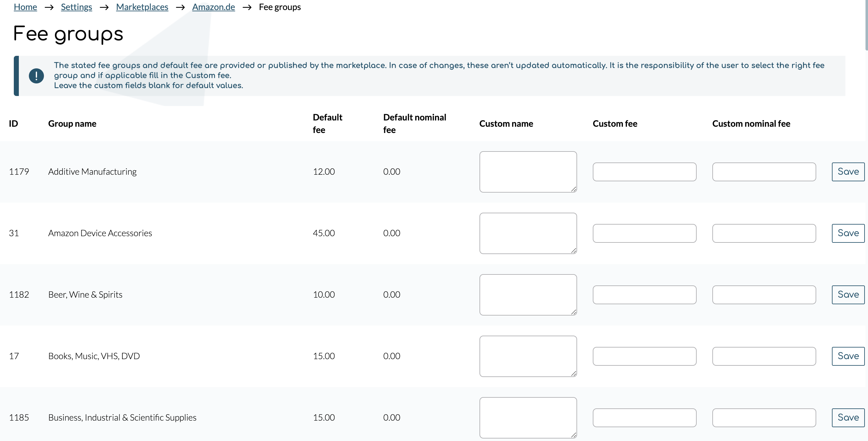Select the 'Amazon Device Accessories' group name

tap(100, 233)
